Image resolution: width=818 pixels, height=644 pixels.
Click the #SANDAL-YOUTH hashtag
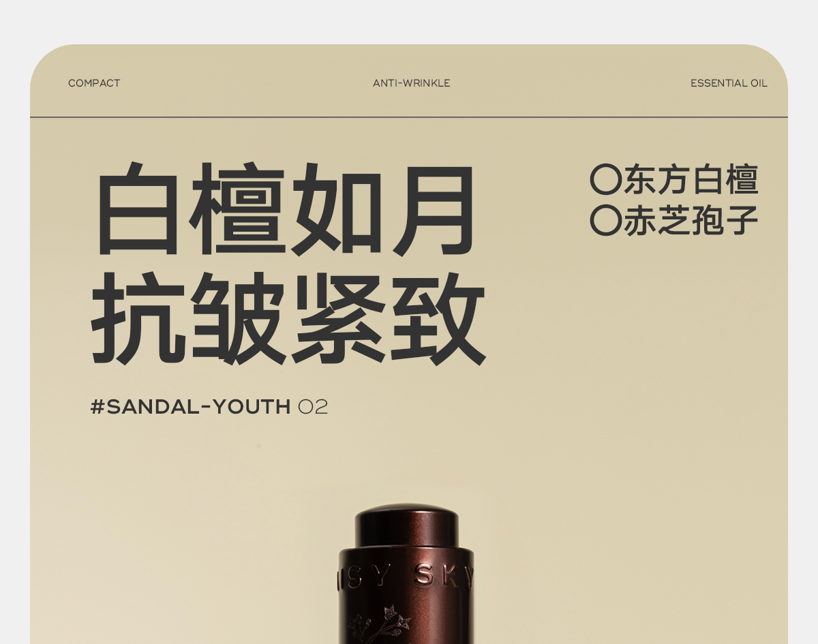[191, 407]
